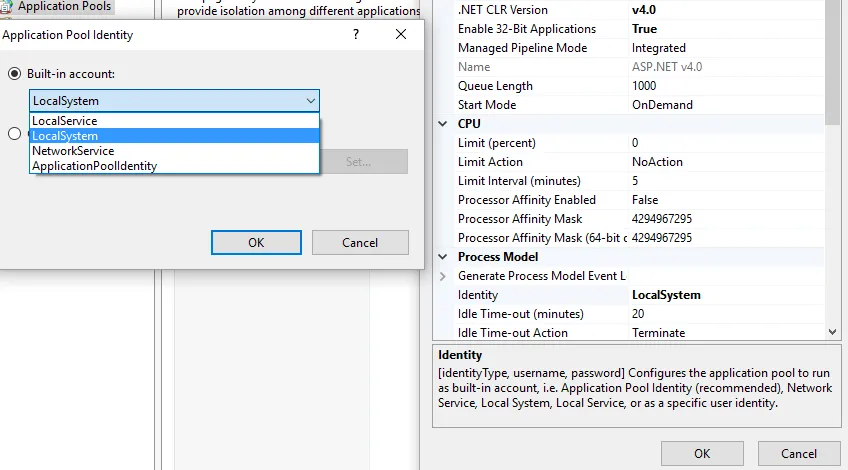Collapse the CPU section

tap(442, 124)
